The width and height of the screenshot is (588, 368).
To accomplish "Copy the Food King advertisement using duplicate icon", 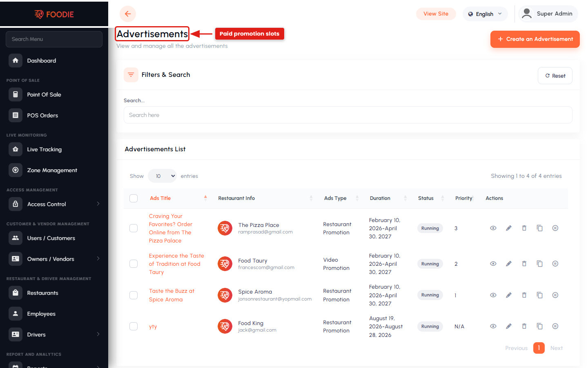I will 540,326.
